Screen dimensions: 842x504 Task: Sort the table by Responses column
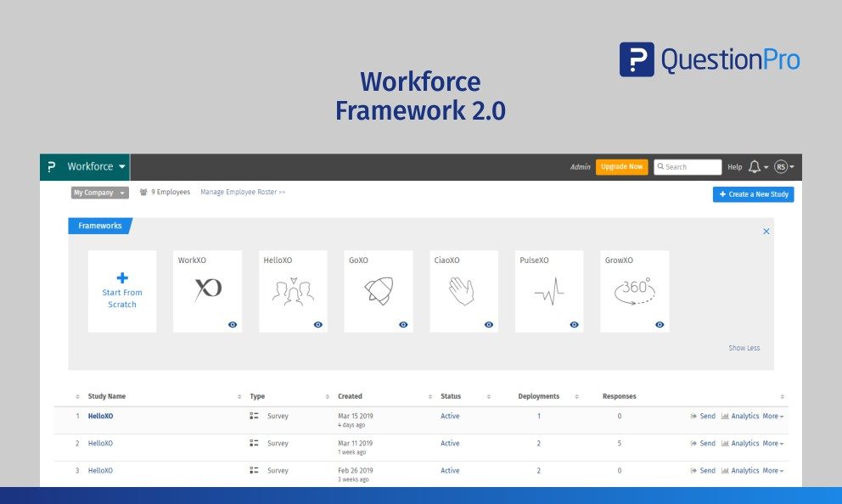click(619, 396)
